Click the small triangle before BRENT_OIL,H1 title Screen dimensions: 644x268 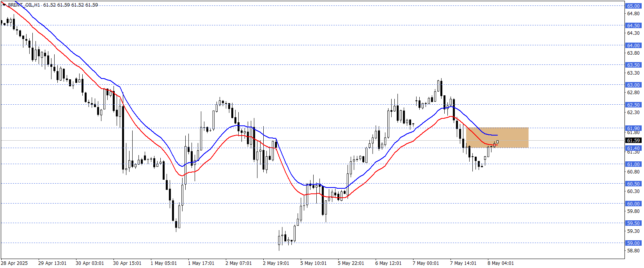[x=4, y=5]
